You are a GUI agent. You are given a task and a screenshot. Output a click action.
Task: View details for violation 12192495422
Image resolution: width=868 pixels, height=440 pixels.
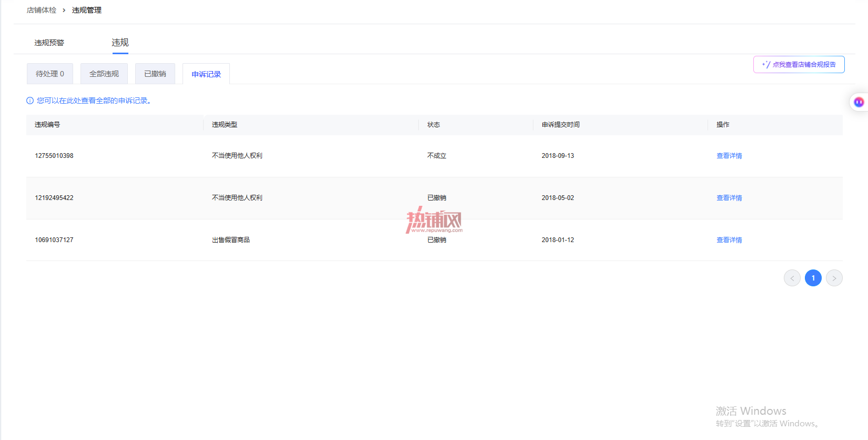pyautogui.click(x=729, y=198)
